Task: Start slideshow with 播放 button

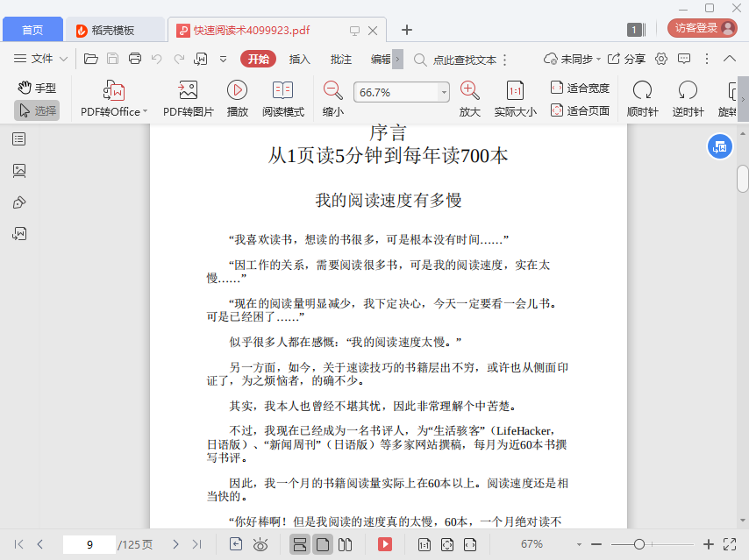Action: [237, 99]
